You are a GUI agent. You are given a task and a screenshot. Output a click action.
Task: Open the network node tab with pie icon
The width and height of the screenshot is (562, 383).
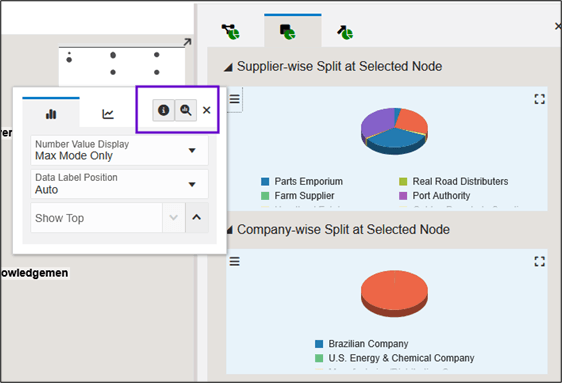tap(230, 32)
